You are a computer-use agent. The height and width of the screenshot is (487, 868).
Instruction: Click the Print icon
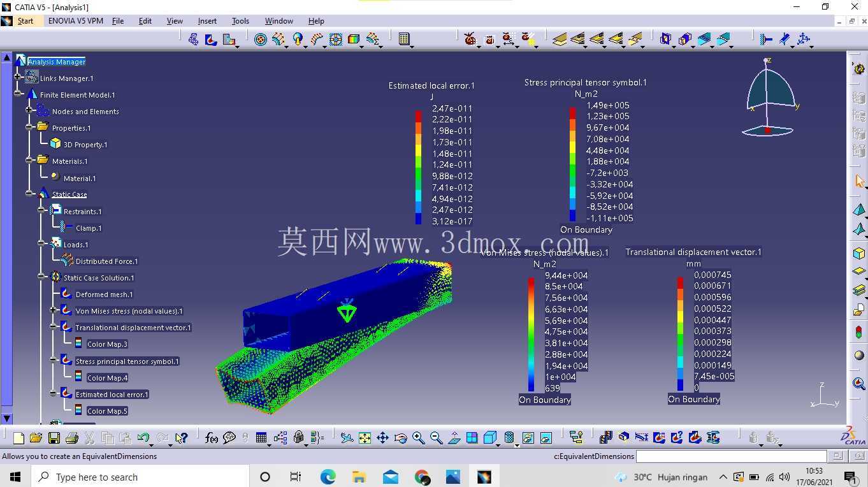pyautogui.click(x=71, y=438)
